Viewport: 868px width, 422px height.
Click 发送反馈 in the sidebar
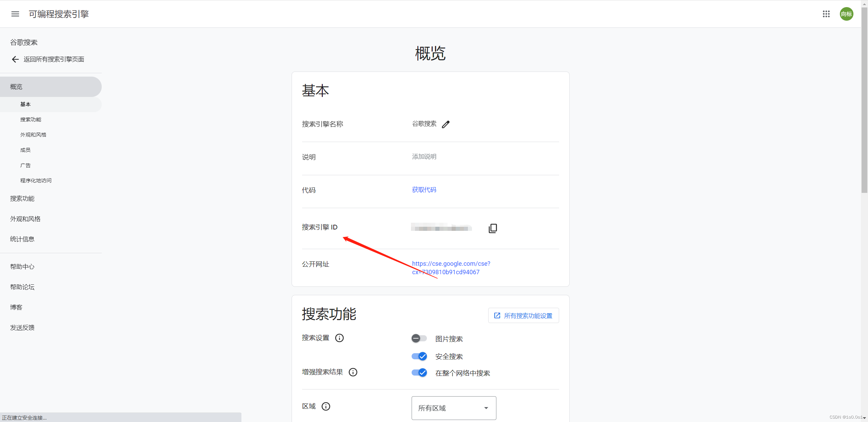tap(22, 328)
